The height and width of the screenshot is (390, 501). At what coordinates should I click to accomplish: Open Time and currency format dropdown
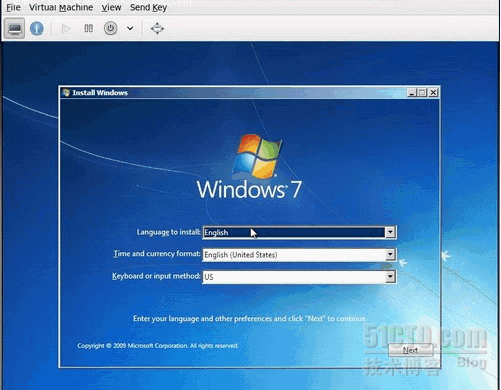[299, 255]
